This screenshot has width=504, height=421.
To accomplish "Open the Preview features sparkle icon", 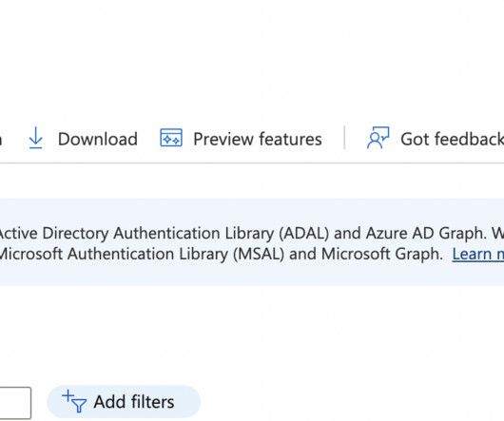I will click(x=171, y=138).
